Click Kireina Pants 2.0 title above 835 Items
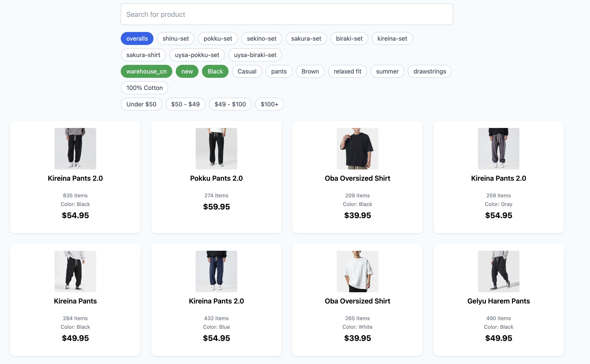The width and height of the screenshot is (590, 364). coord(75,178)
